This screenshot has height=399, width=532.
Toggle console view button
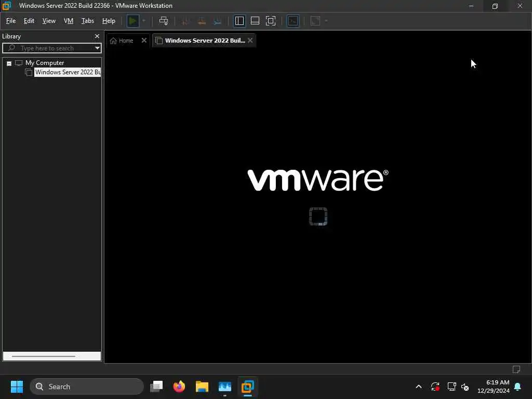pyautogui.click(x=293, y=21)
